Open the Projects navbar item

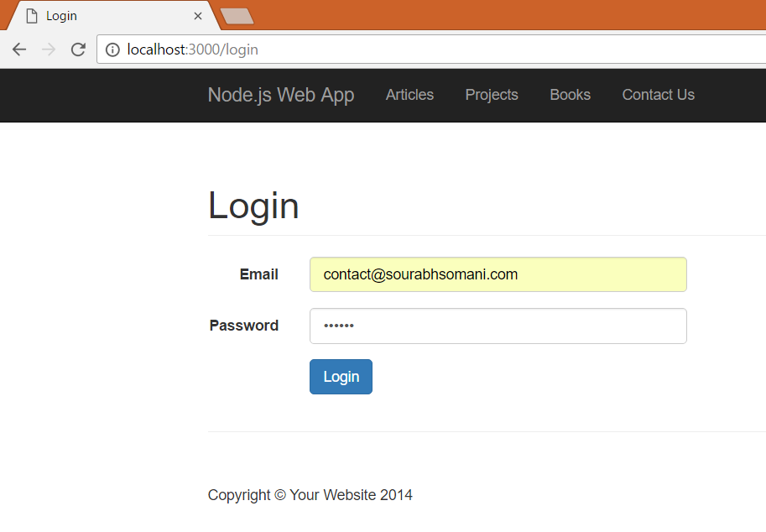point(492,95)
